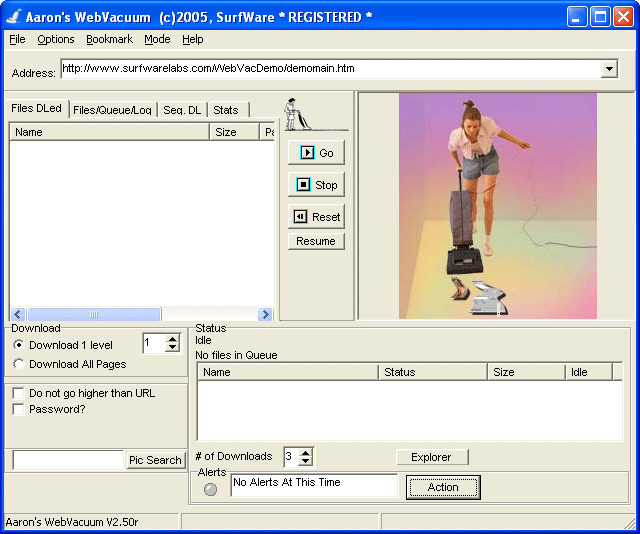Click the Stop button to halt the download
Viewport: 640px width, 534px height.
tap(316, 185)
